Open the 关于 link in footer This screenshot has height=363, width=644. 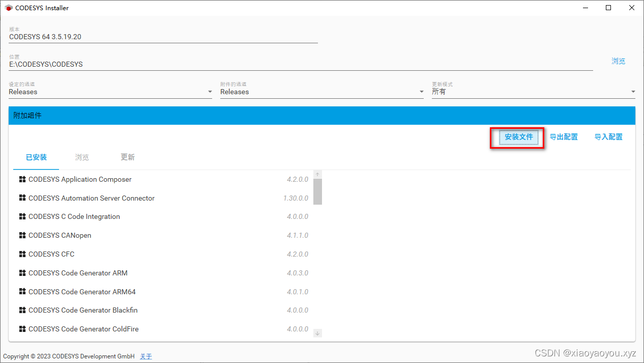(x=146, y=356)
